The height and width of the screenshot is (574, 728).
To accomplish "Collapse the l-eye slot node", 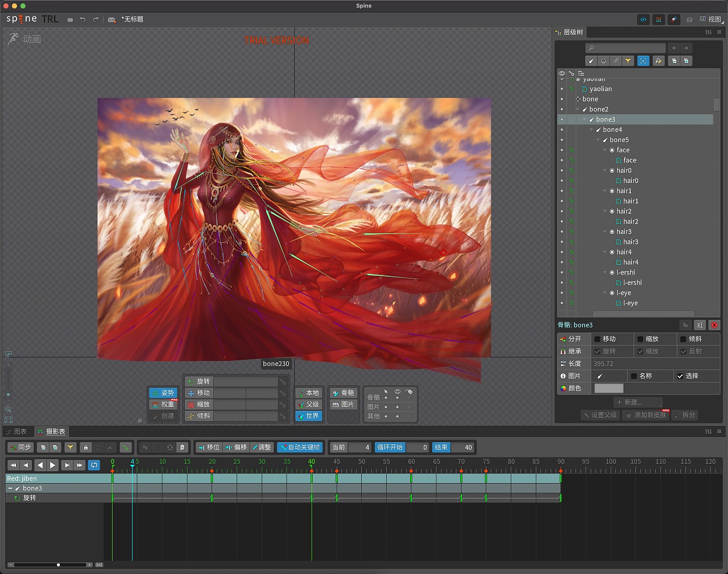I will [605, 293].
